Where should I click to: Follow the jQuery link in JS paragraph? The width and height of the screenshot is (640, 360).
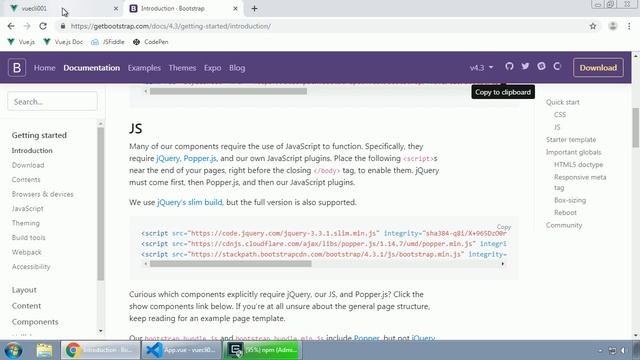(168, 158)
